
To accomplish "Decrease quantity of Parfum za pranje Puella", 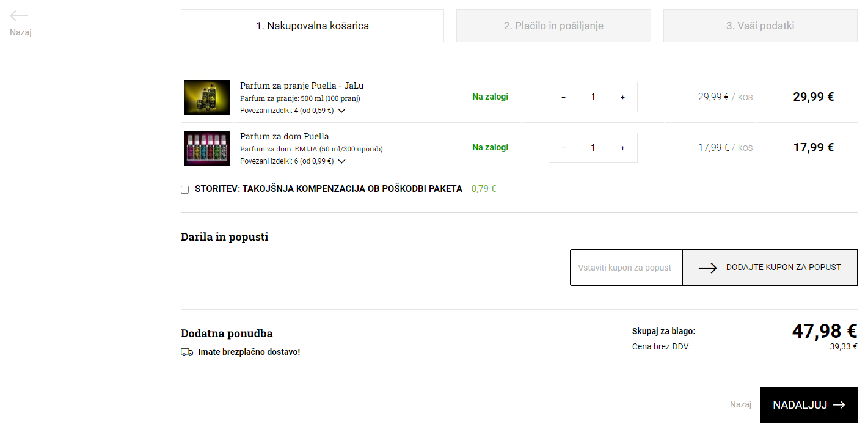I will 563,97.
